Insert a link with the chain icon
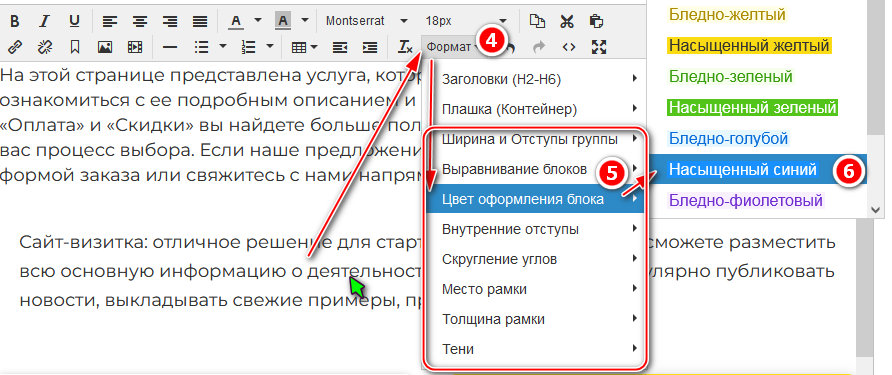 pos(15,47)
